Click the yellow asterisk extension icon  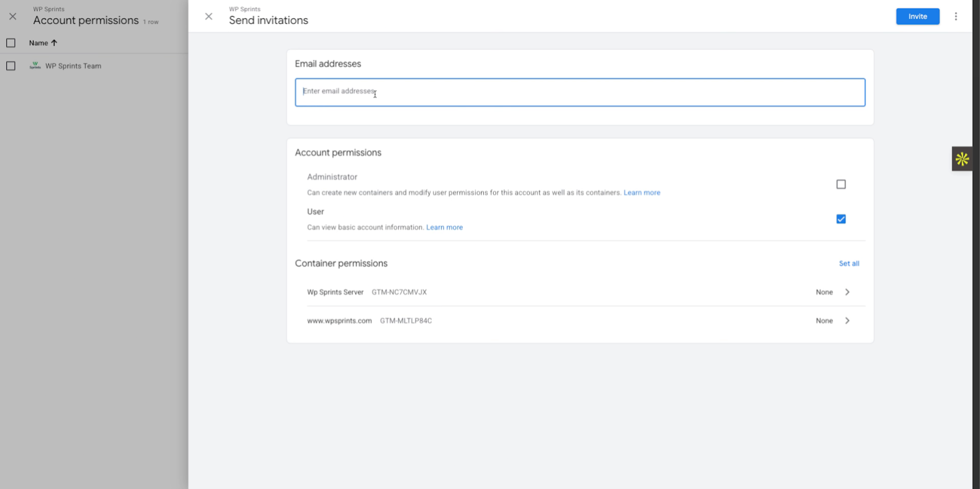962,159
